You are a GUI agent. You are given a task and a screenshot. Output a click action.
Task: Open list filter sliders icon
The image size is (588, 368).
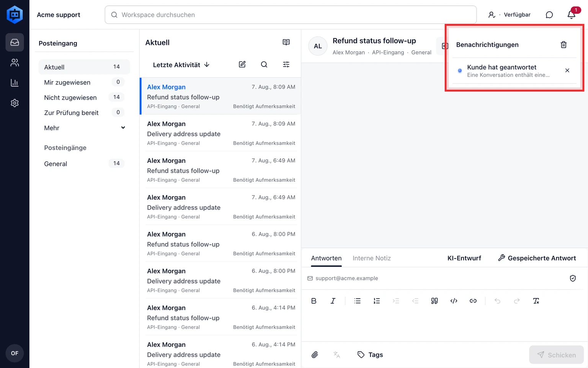pyautogui.click(x=286, y=64)
